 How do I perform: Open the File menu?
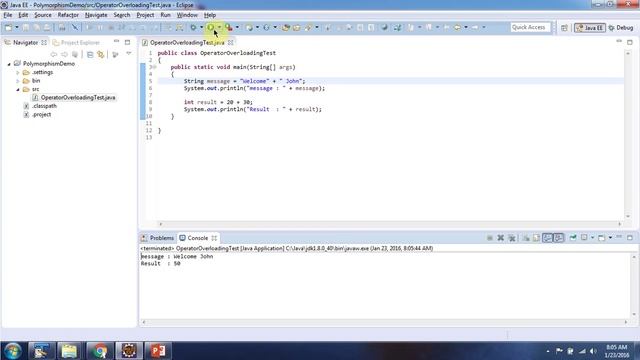click(8, 15)
